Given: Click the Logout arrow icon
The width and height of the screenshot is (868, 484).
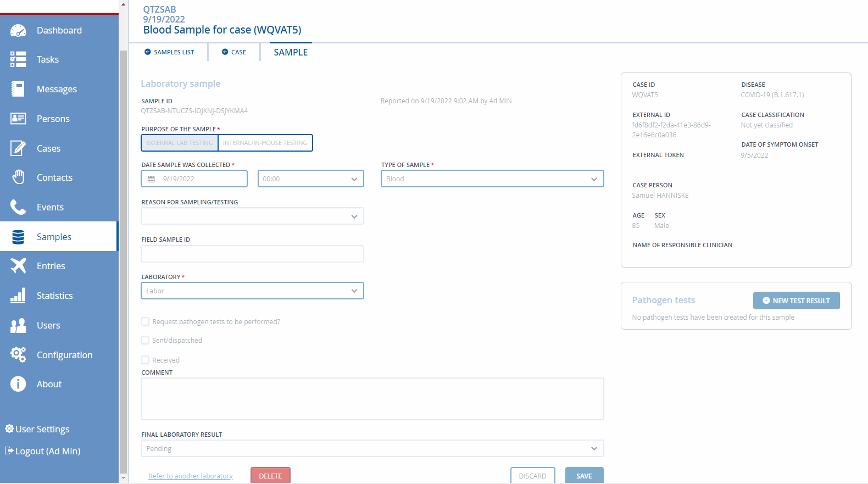Looking at the screenshot, I should pyautogui.click(x=9, y=450).
